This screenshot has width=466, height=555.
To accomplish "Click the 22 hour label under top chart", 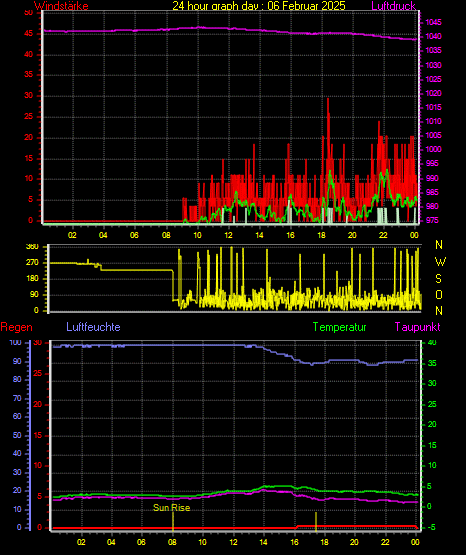I will coord(383,235).
